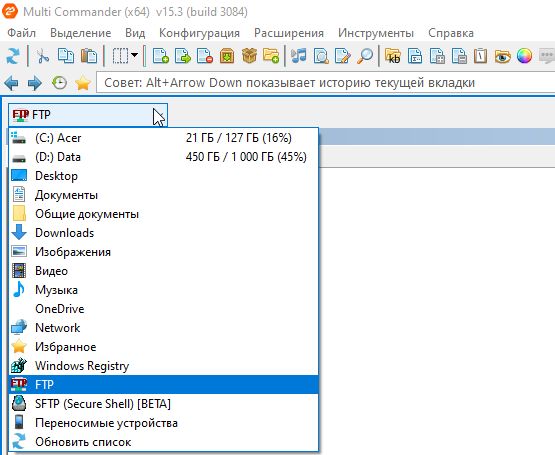Choose Общие документы entry
Viewport: 555px width, 455px height.
[x=164, y=214]
